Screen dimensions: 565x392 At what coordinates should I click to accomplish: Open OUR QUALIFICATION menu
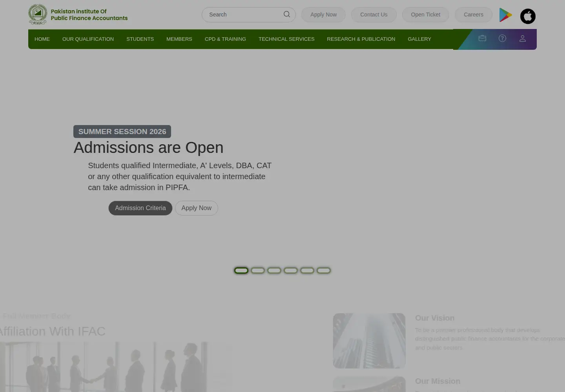pos(88,39)
